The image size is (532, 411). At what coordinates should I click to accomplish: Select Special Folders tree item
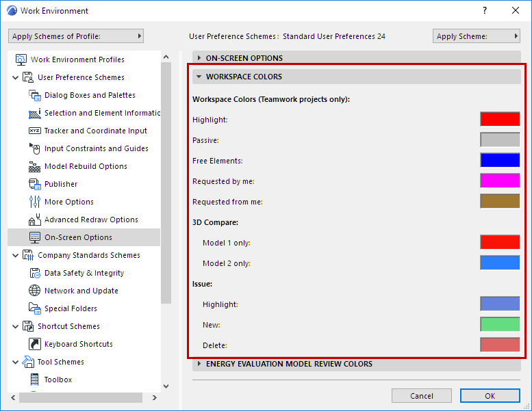[71, 308]
